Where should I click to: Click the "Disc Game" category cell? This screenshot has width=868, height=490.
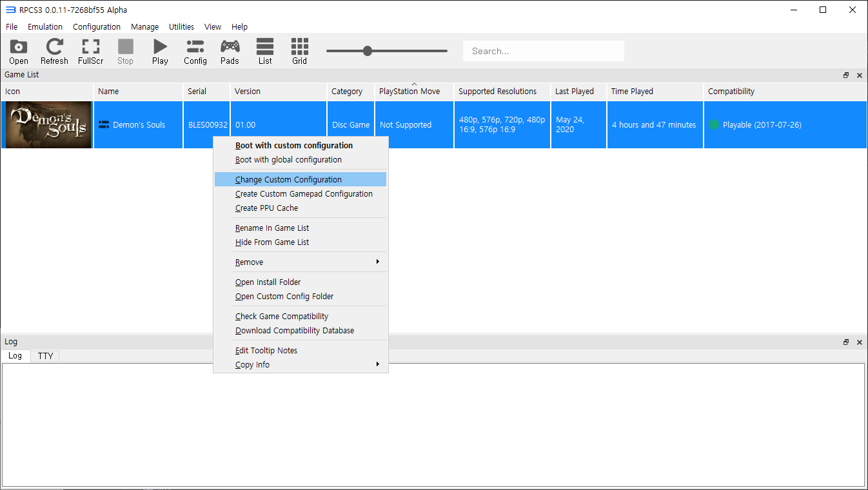(351, 125)
